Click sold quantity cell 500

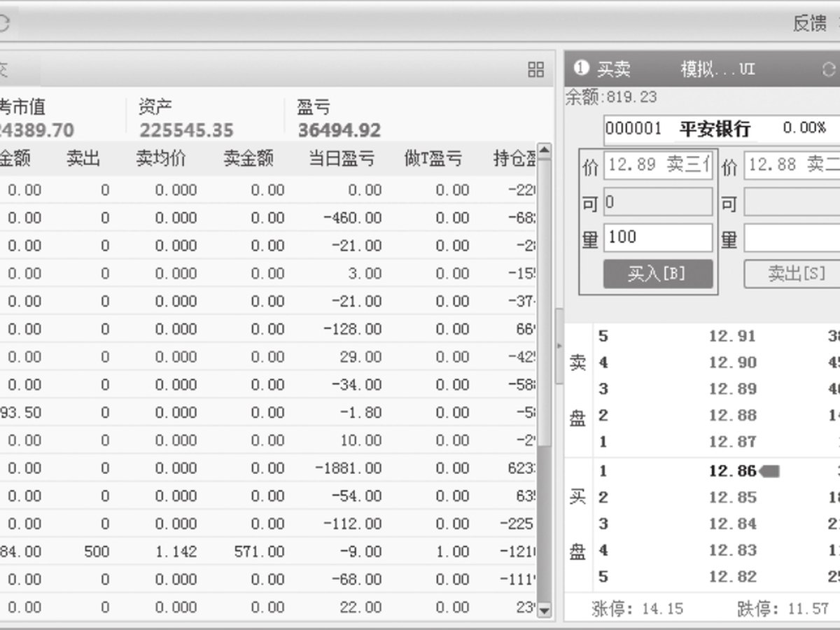pyautogui.click(x=97, y=552)
